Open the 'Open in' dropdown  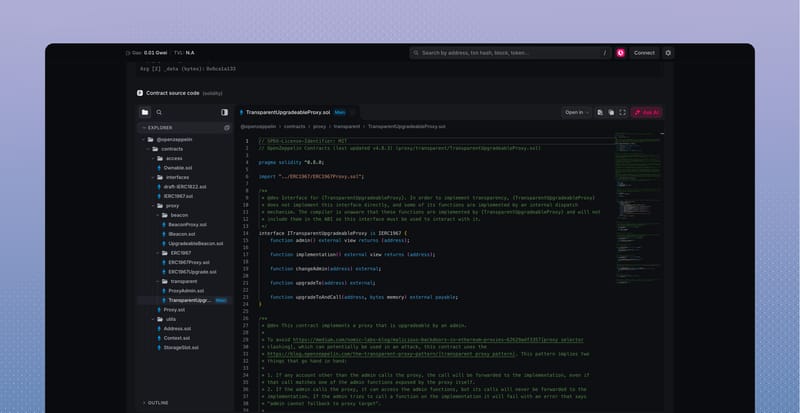(577, 112)
